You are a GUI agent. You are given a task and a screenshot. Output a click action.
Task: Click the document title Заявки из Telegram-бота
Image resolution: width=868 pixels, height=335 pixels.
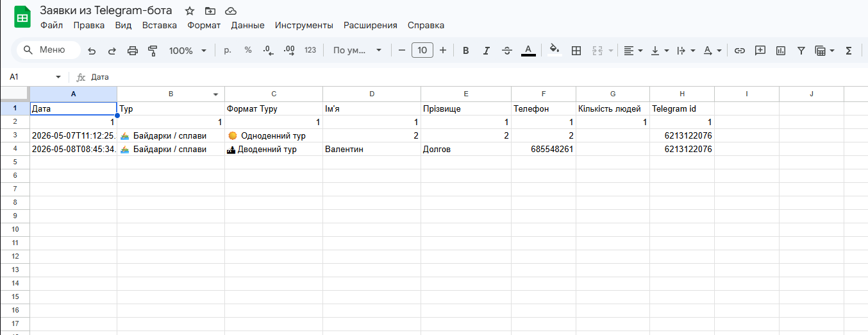coord(106,10)
